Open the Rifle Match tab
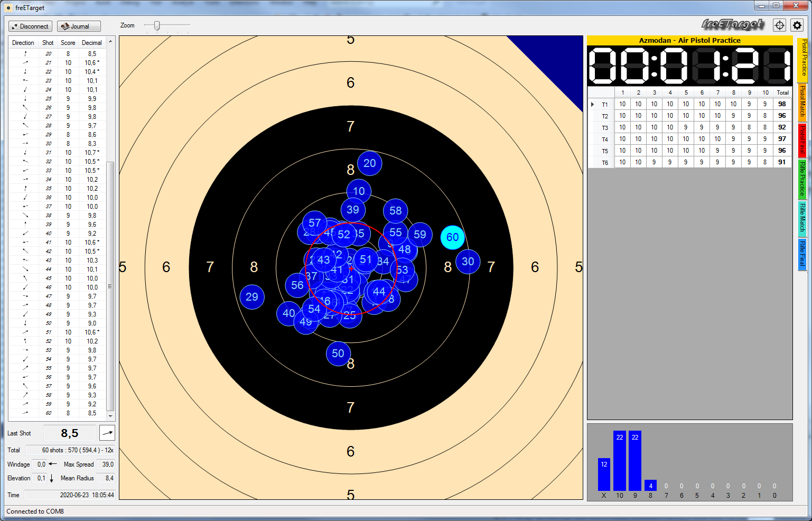The height and width of the screenshot is (521, 812). (802, 218)
